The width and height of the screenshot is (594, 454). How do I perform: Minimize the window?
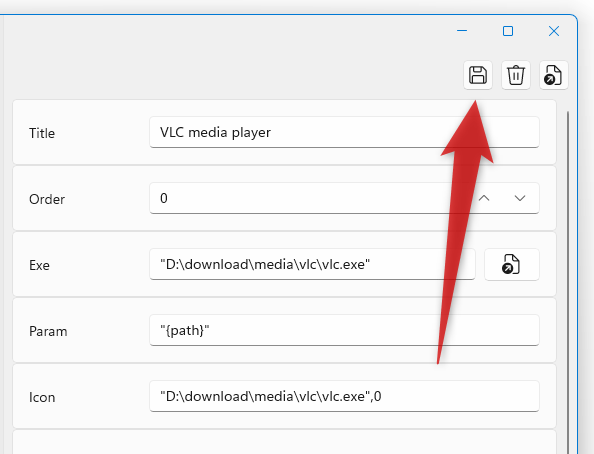[x=462, y=31]
